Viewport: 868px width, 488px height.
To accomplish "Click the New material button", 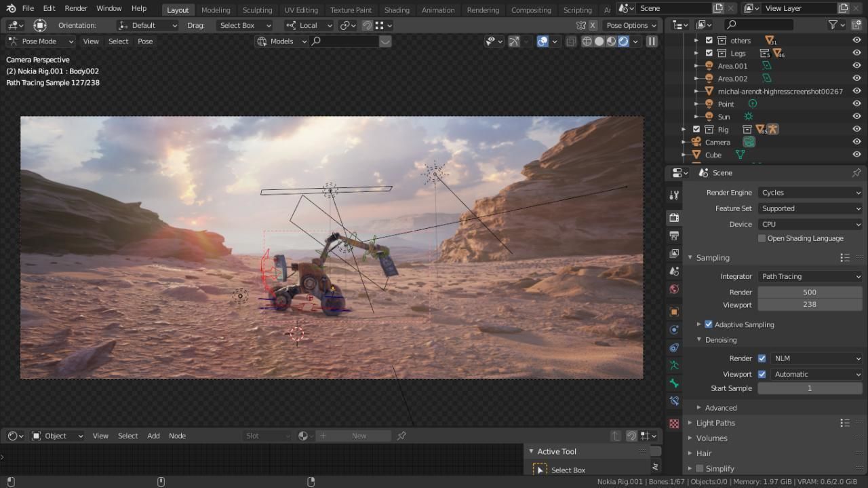I will pos(359,436).
